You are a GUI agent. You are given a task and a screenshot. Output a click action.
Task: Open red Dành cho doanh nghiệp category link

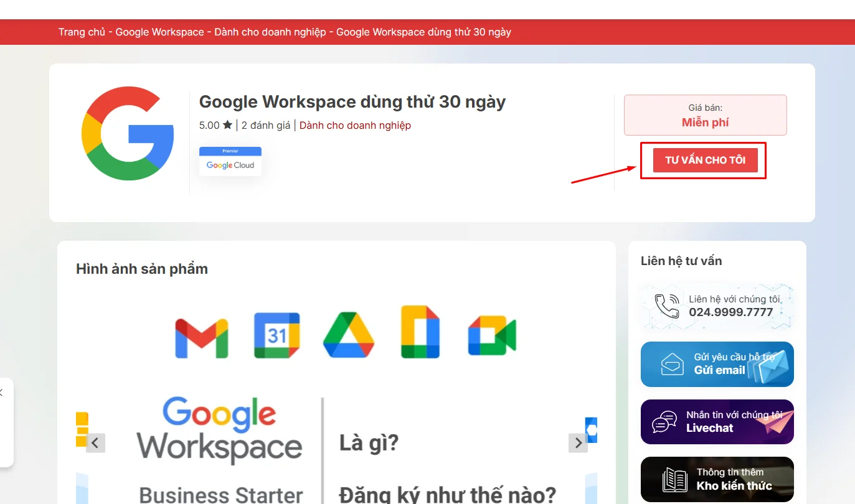[x=355, y=125]
